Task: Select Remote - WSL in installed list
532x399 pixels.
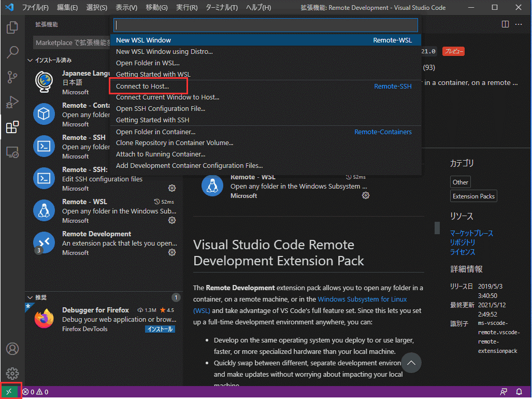Action: (104, 211)
